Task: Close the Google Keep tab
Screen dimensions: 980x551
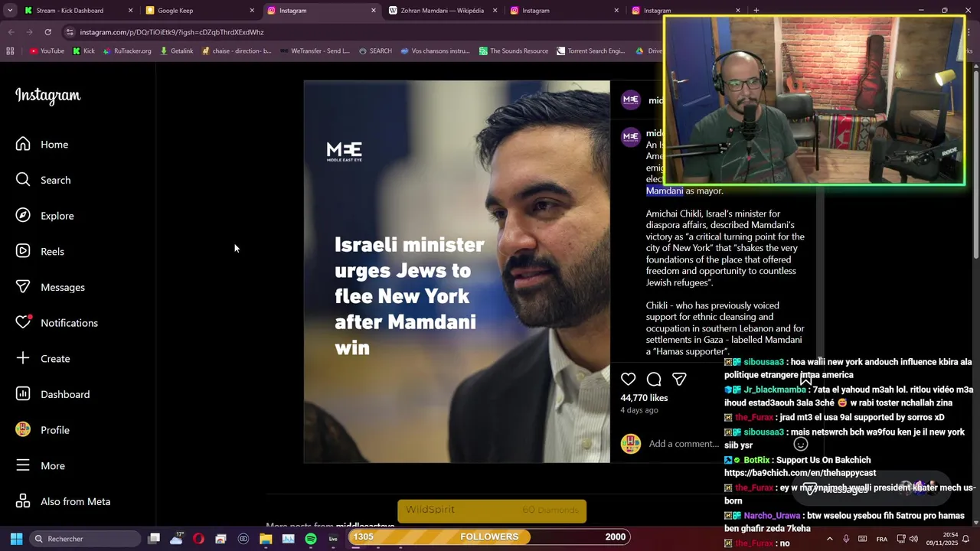Action: 252,11
